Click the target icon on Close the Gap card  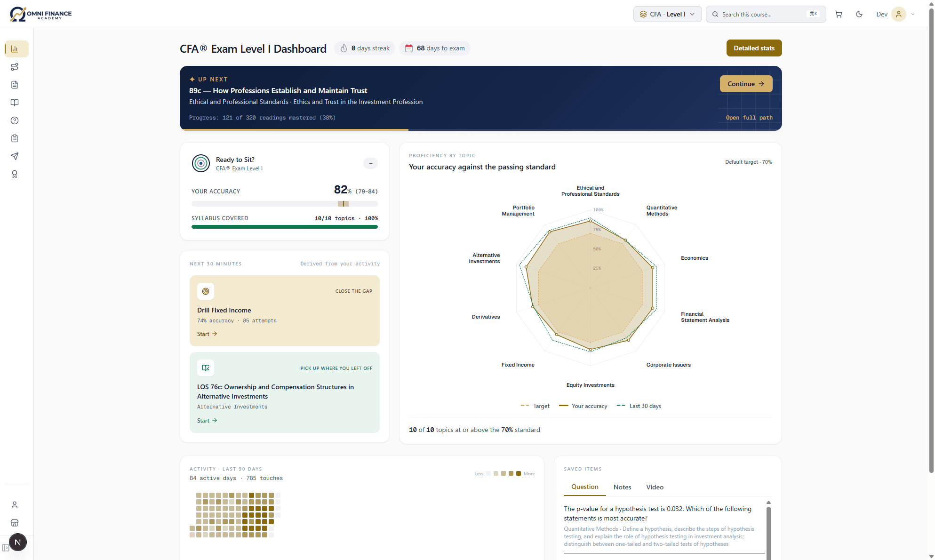click(x=206, y=291)
